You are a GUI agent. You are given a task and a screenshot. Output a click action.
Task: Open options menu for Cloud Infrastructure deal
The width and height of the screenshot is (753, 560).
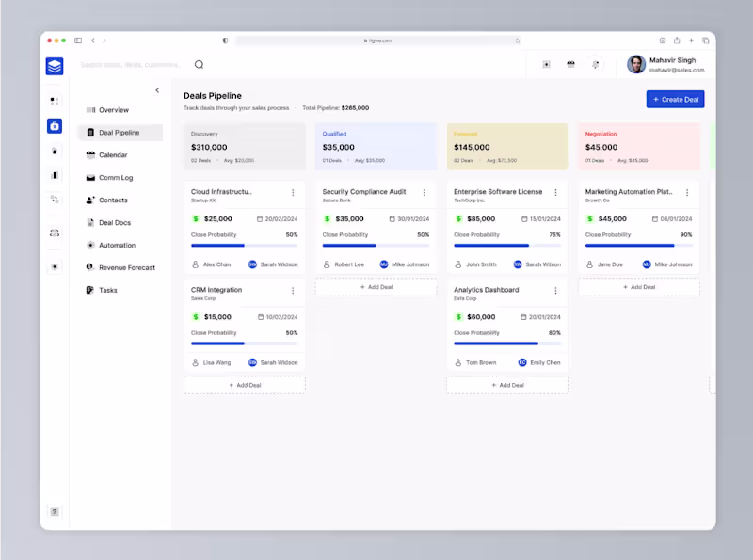293,193
